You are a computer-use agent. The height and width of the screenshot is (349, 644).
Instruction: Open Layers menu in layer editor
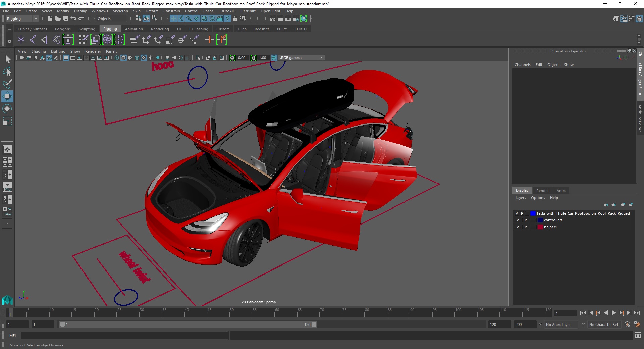click(x=521, y=198)
